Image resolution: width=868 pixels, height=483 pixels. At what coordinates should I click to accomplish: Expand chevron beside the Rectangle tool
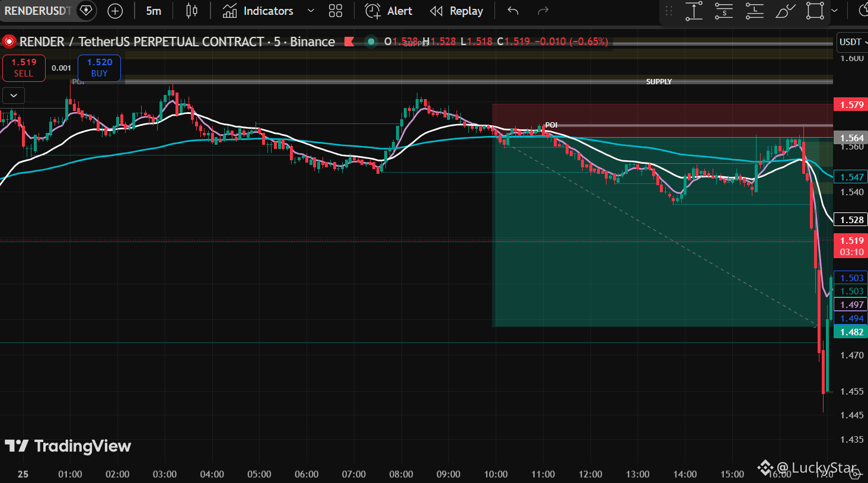[834, 11]
